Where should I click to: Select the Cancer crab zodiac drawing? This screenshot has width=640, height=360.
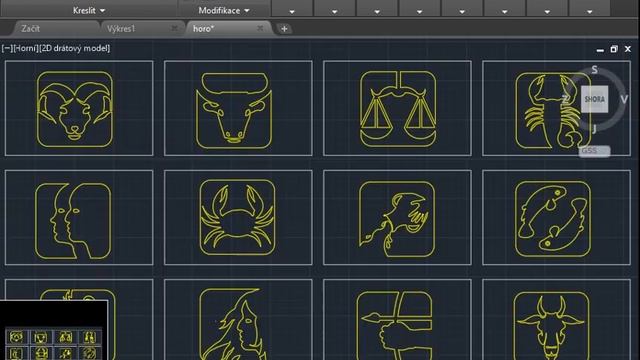click(x=238, y=218)
